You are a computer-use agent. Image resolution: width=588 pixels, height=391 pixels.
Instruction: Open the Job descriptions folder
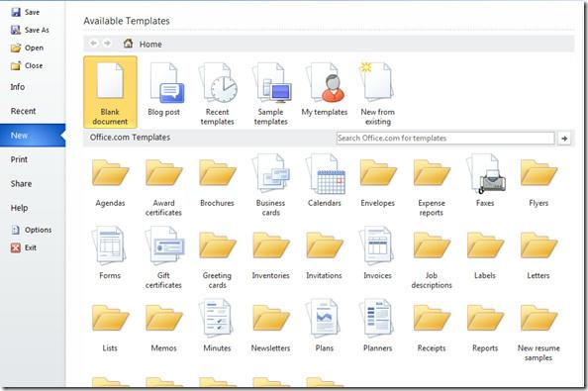click(432, 259)
